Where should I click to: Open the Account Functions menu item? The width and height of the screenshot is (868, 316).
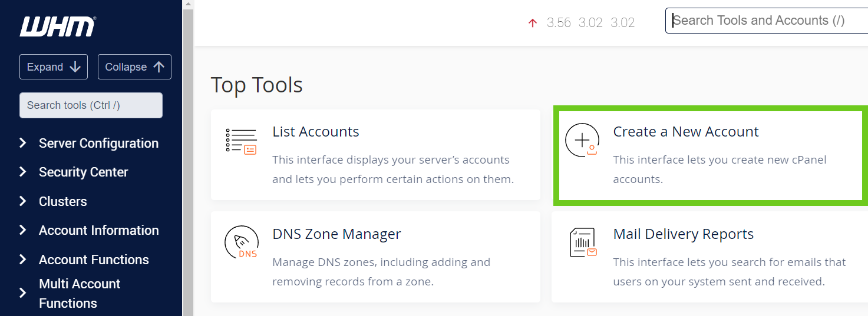[x=94, y=260]
